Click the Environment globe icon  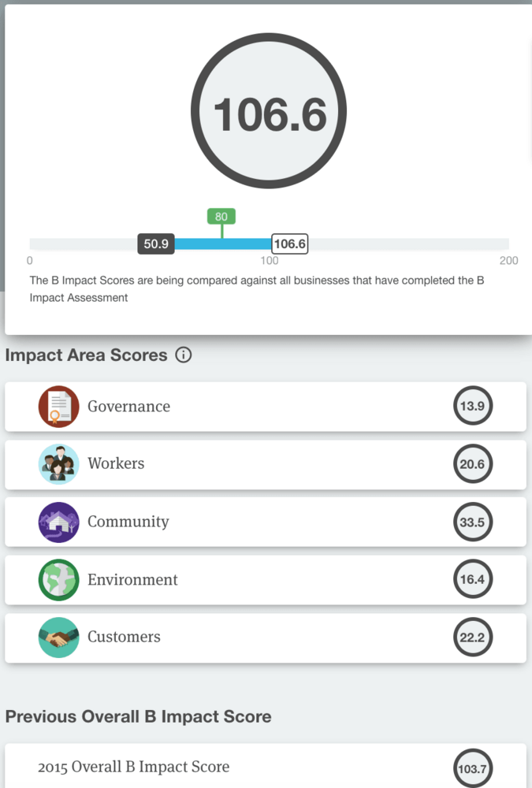pos(58,580)
